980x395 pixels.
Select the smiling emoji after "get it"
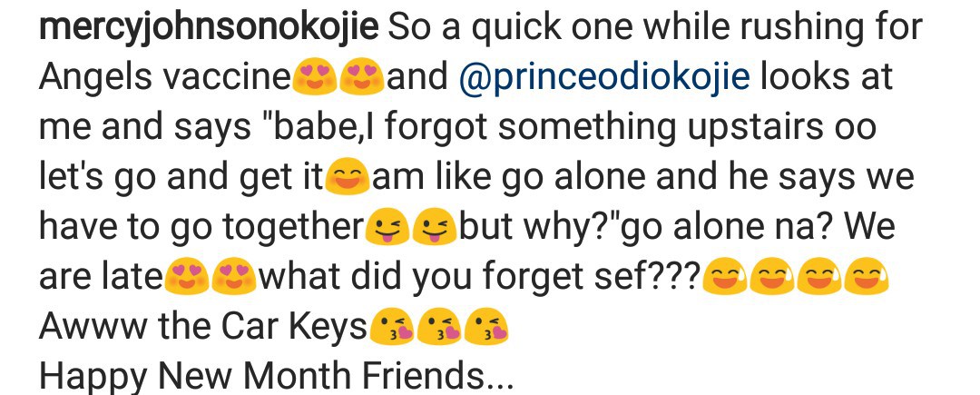tap(347, 177)
